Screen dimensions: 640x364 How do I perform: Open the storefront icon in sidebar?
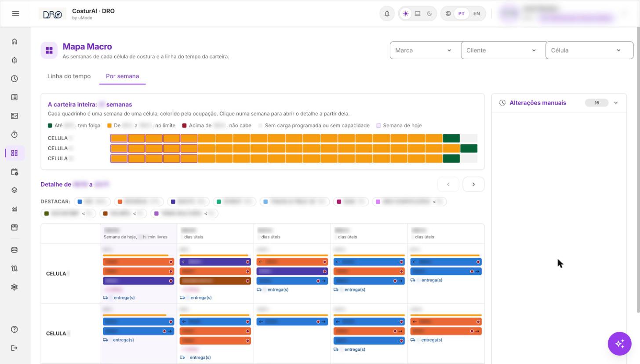[15, 227]
